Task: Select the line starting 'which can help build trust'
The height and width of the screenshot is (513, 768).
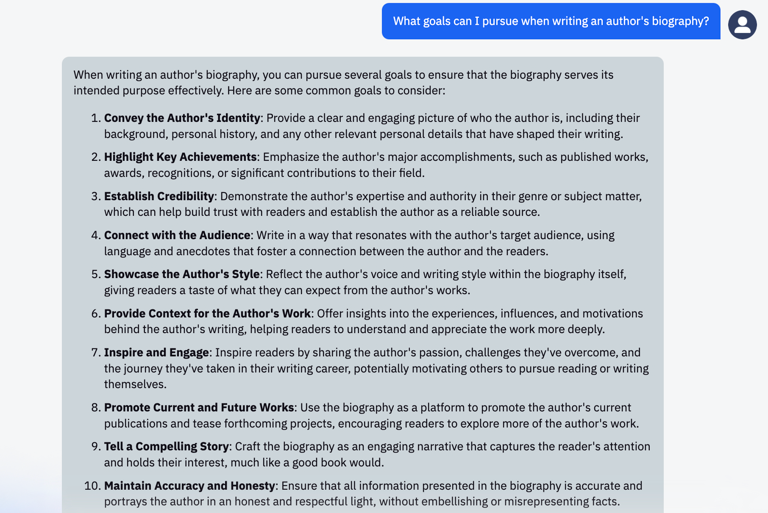Action: click(x=322, y=212)
